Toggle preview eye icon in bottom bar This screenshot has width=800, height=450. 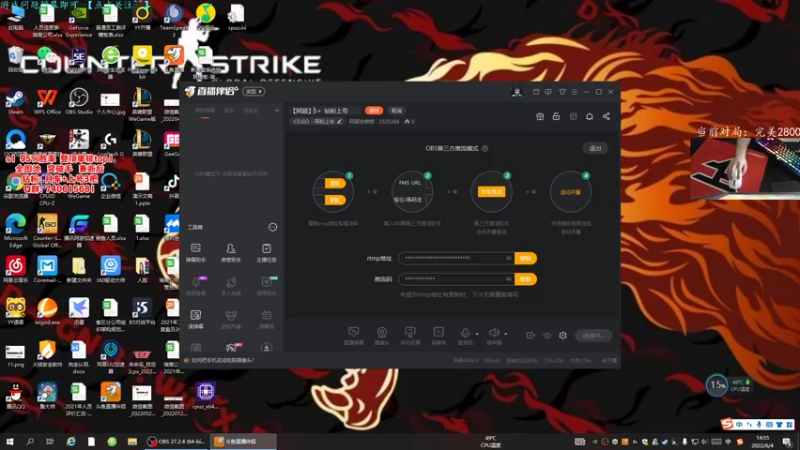[x=547, y=335]
